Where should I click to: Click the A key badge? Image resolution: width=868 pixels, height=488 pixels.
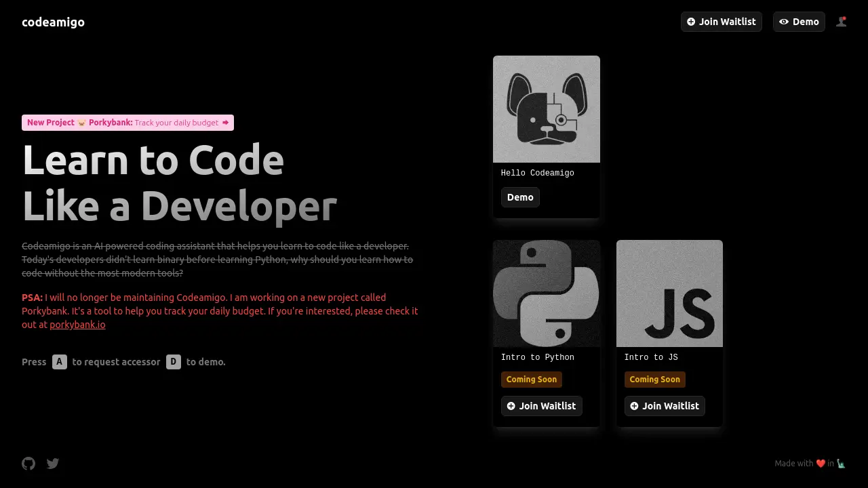[60, 362]
